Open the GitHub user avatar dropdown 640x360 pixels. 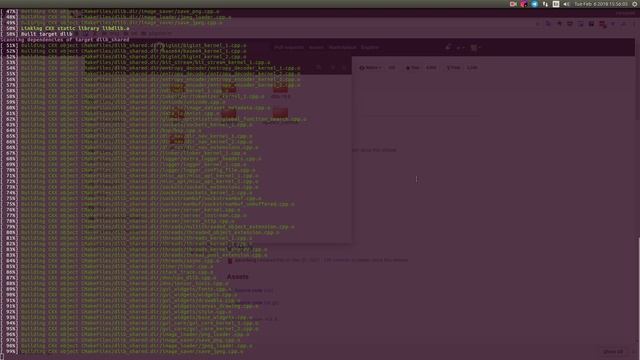click(x=475, y=48)
